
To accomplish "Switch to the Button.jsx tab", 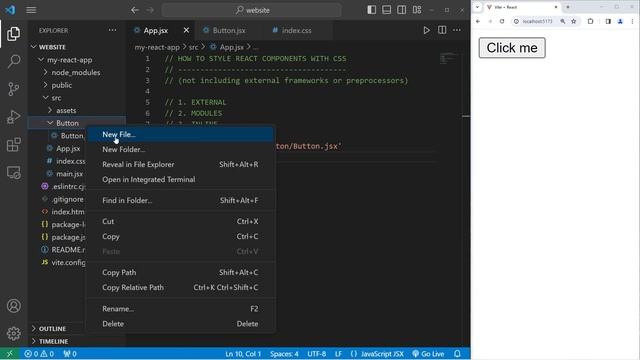I will (229, 30).
